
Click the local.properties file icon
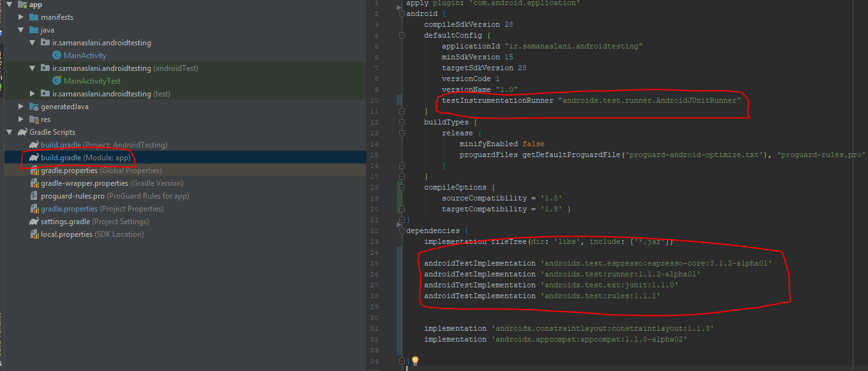[34, 234]
